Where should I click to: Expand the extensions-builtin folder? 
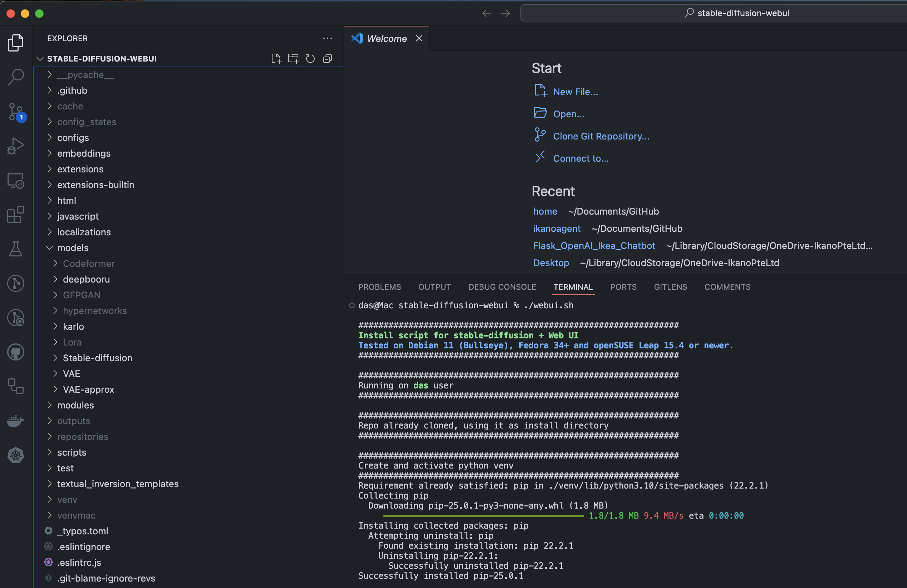(95, 185)
